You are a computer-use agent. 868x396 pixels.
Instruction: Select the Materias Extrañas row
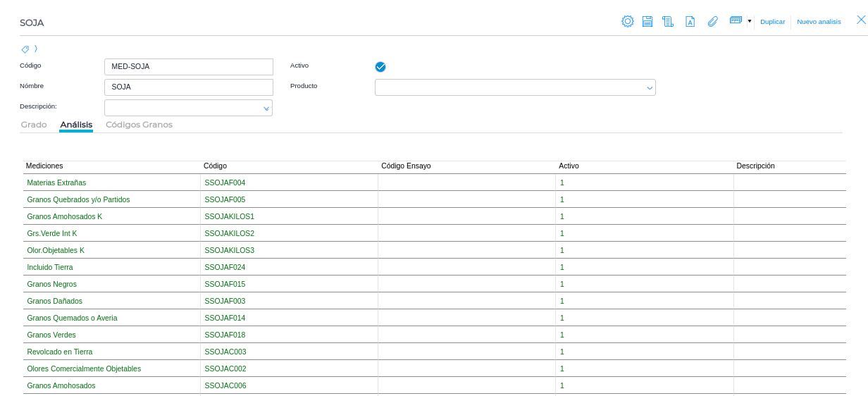tap(56, 182)
